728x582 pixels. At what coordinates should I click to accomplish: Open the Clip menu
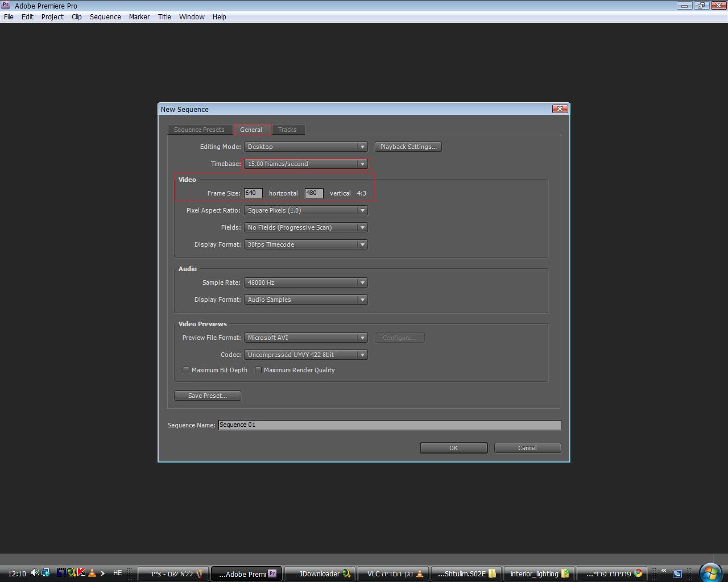(x=77, y=17)
